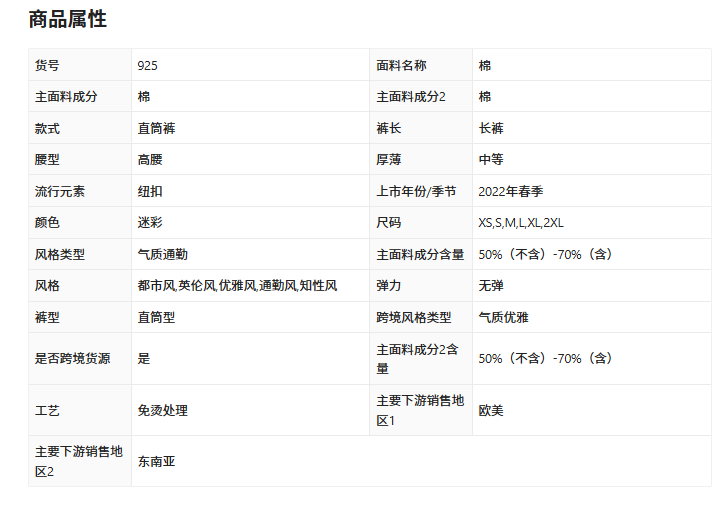Select the 无弹 elasticity value
This screenshot has height=506, width=715.
tap(491, 286)
